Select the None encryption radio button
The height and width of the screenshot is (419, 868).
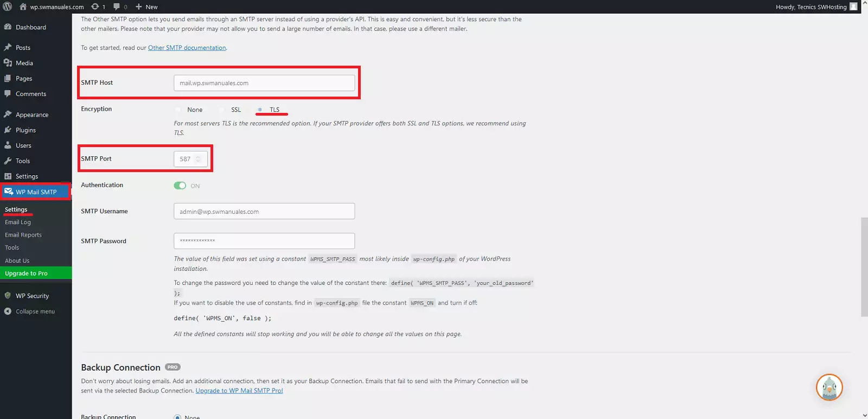178,110
